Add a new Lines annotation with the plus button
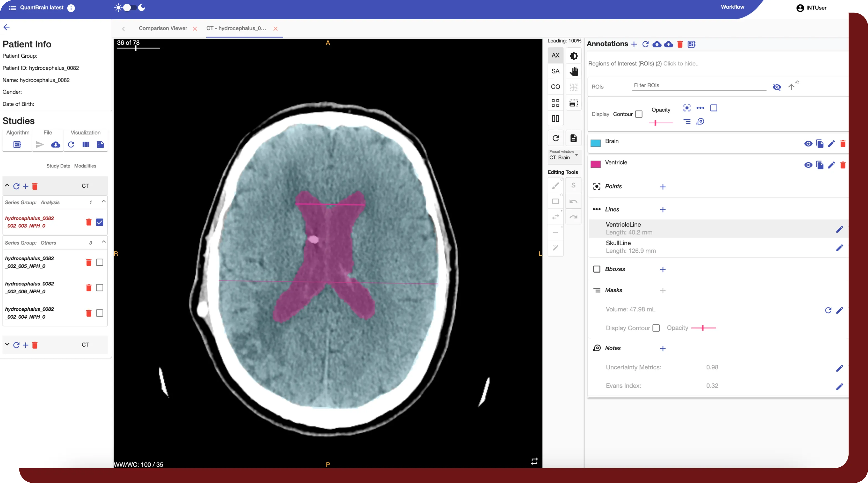Screen dimensions: 868x483 tap(663, 209)
